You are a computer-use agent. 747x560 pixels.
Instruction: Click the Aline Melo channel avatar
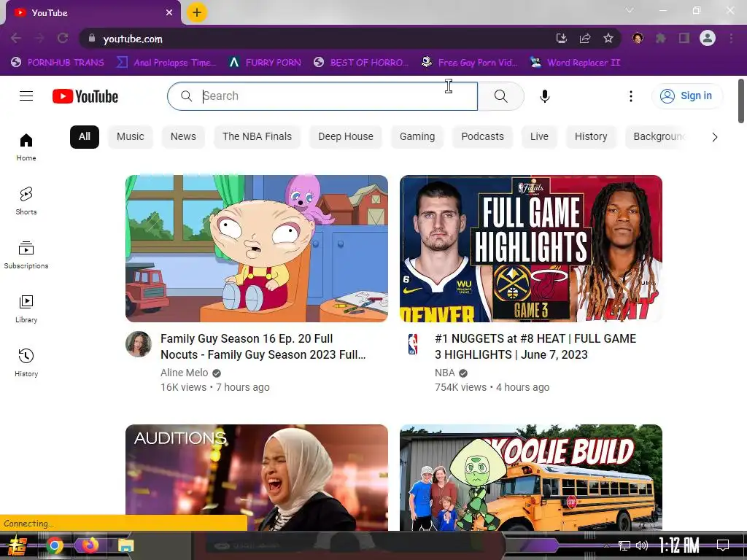click(x=139, y=344)
